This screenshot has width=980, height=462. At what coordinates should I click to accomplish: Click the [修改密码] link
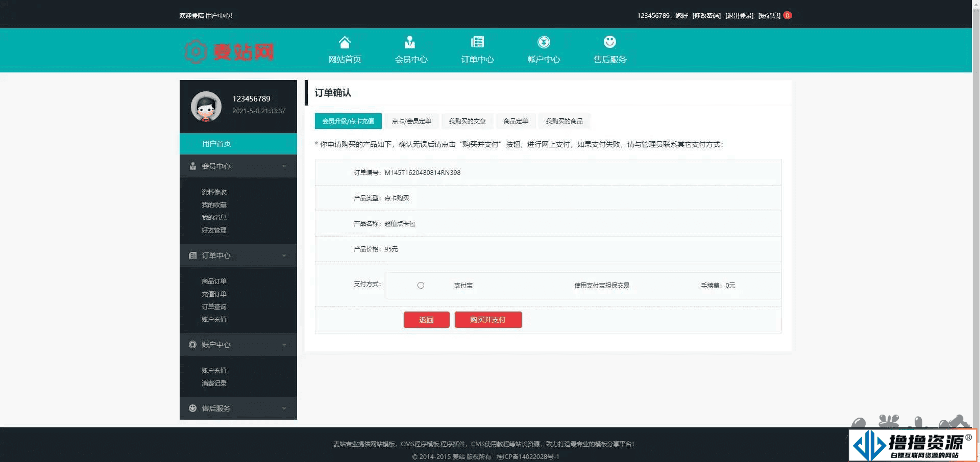pos(706,16)
